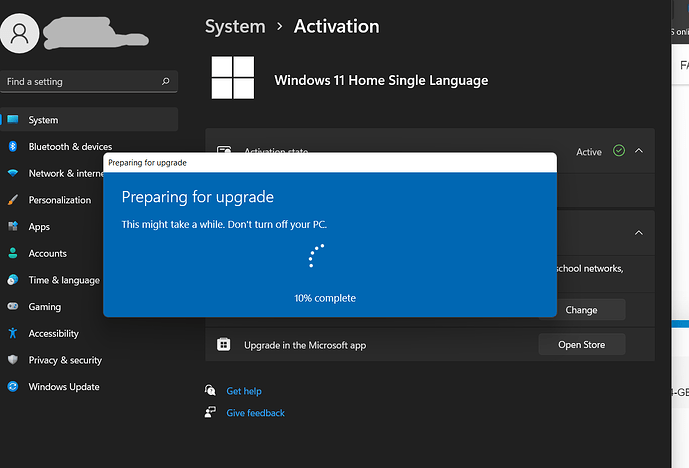Click the Find a setting search box
This screenshot has width=689, height=468.
[x=80, y=81]
